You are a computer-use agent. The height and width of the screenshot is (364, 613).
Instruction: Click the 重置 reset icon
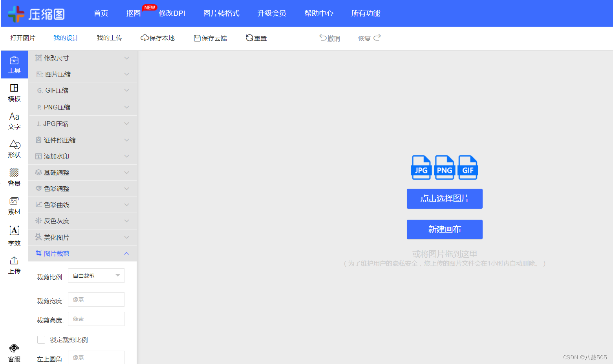tap(249, 38)
